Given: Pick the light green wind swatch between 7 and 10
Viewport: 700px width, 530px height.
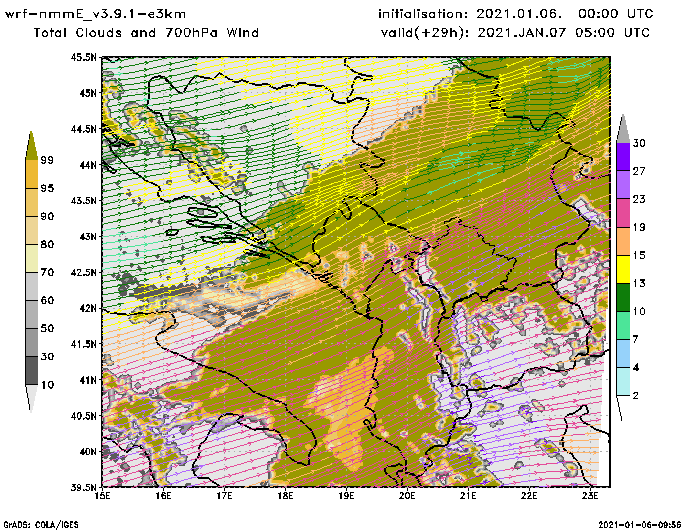Looking at the screenshot, I should point(623,326).
